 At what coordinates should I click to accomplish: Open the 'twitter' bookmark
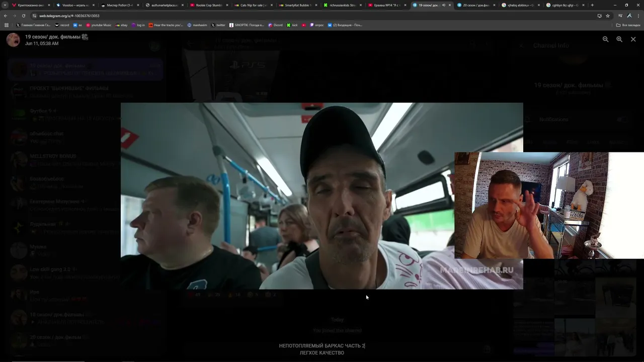[218, 25]
